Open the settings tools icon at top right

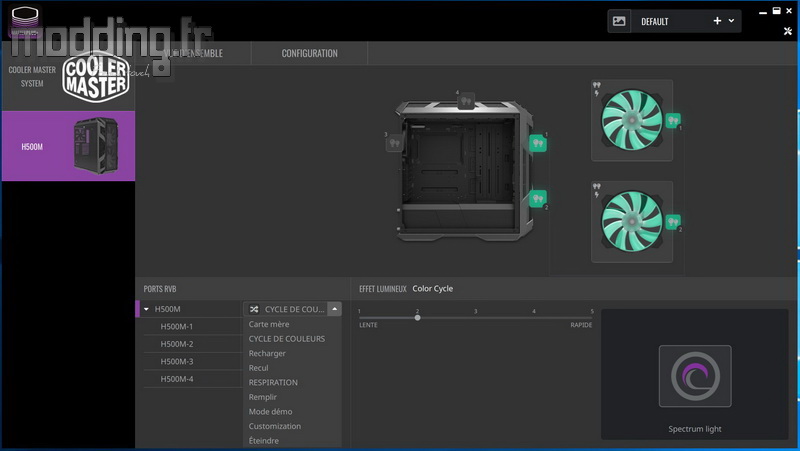(x=788, y=31)
